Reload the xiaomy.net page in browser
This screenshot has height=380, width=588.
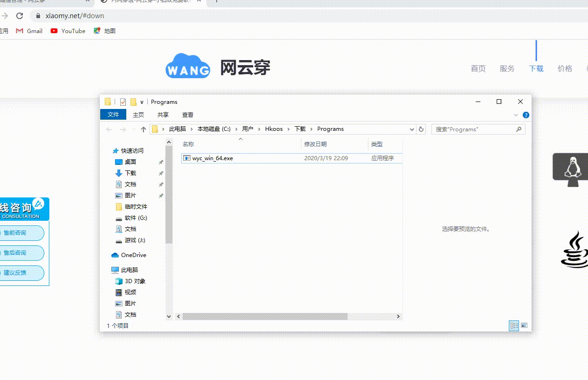tap(20, 16)
